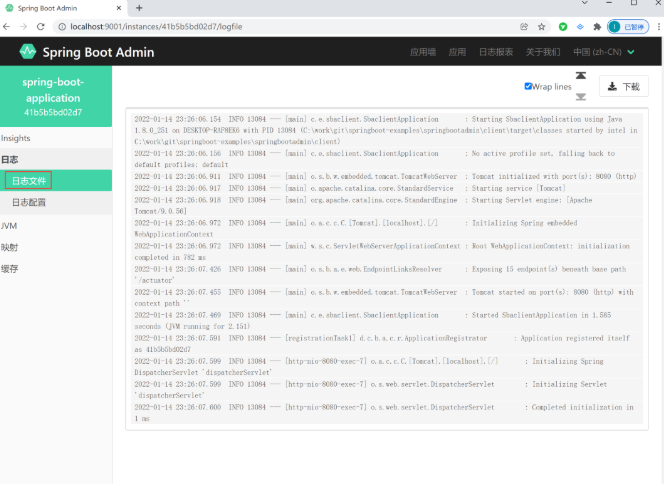Click the Spring Boot Admin title link
Viewport: 664px width, 484px height.
[98, 52]
